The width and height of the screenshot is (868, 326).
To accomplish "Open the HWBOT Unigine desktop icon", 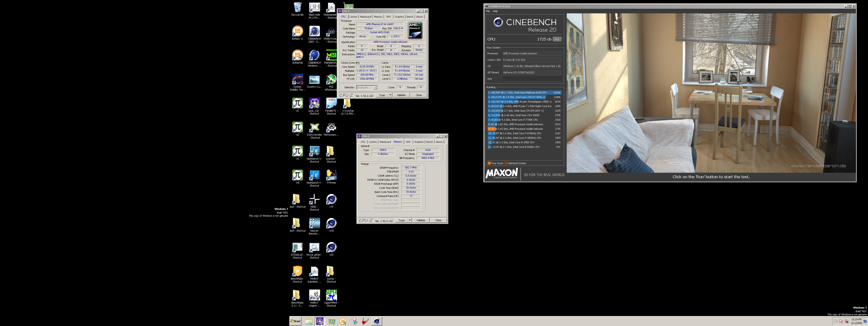I will tap(314, 298).
